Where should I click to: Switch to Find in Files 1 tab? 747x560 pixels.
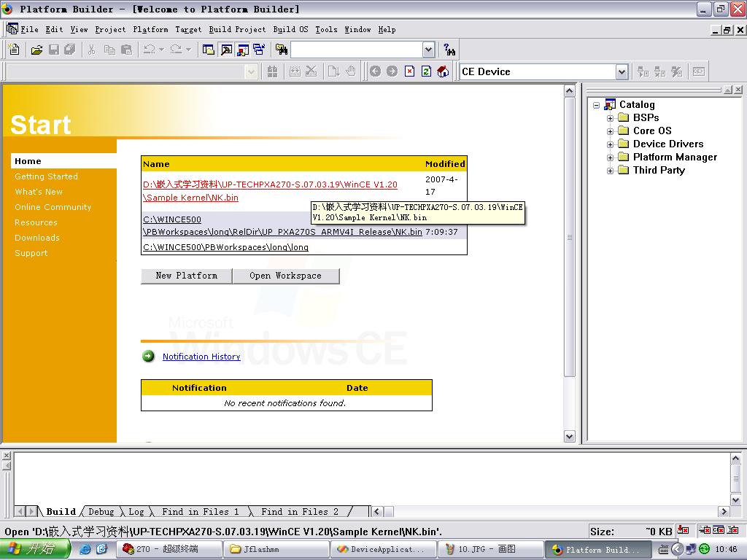(200, 512)
